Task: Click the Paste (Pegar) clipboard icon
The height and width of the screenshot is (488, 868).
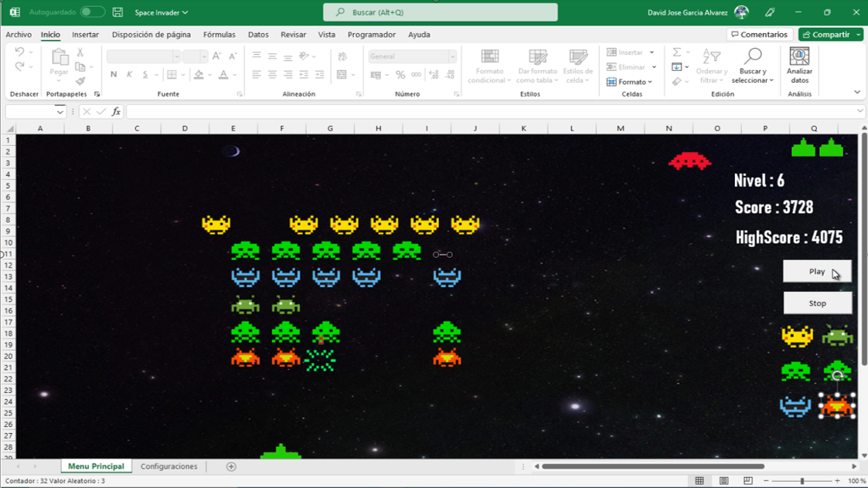Action: pyautogui.click(x=60, y=57)
